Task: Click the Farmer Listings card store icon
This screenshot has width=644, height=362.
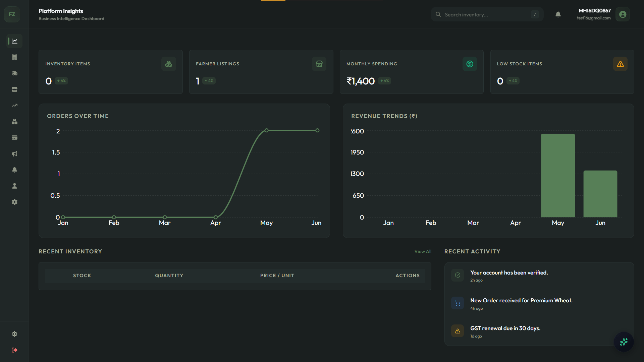Action: point(319,64)
